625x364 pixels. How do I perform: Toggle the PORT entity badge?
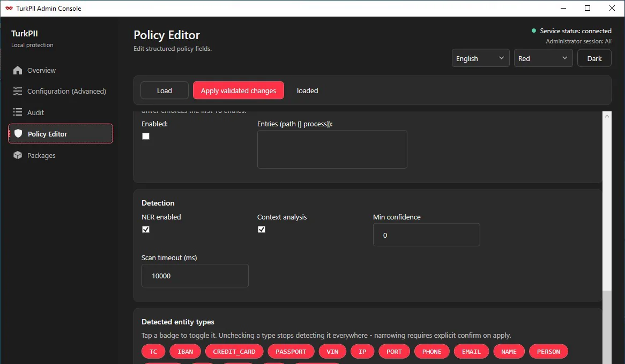[394, 352]
